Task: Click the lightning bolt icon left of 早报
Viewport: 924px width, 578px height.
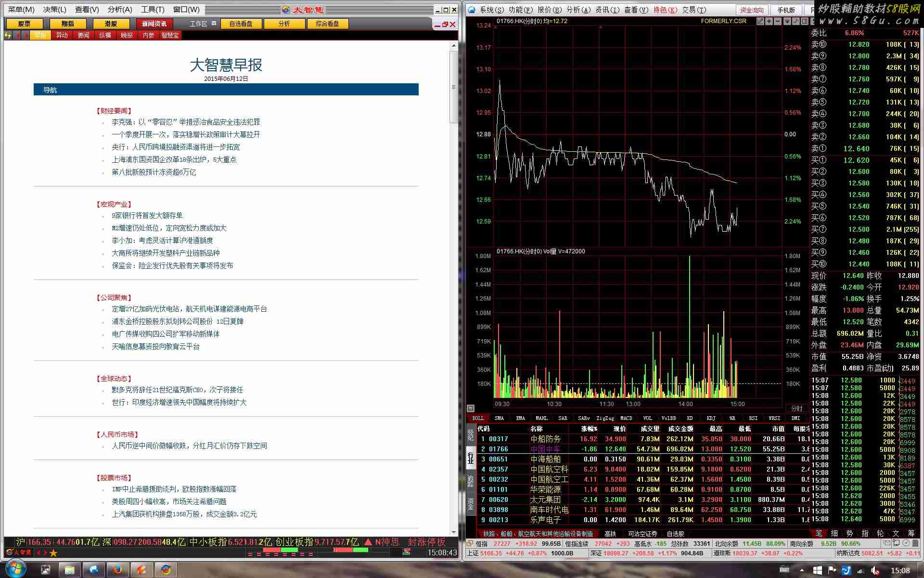Action: pyautogui.click(x=8, y=35)
